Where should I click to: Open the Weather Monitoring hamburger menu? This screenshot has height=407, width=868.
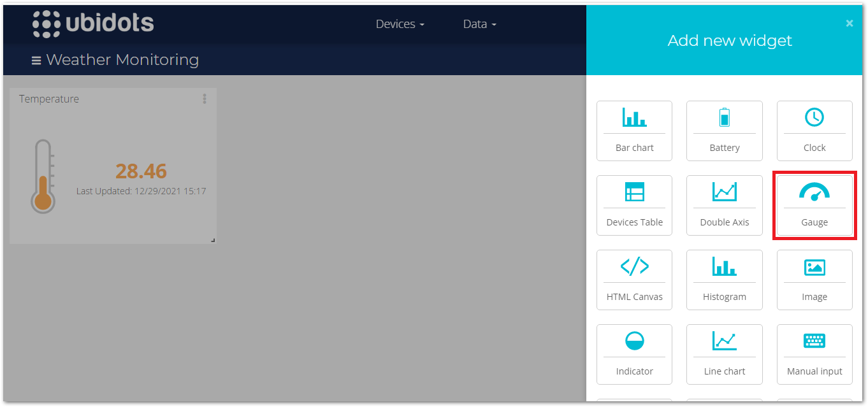(36, 61)
